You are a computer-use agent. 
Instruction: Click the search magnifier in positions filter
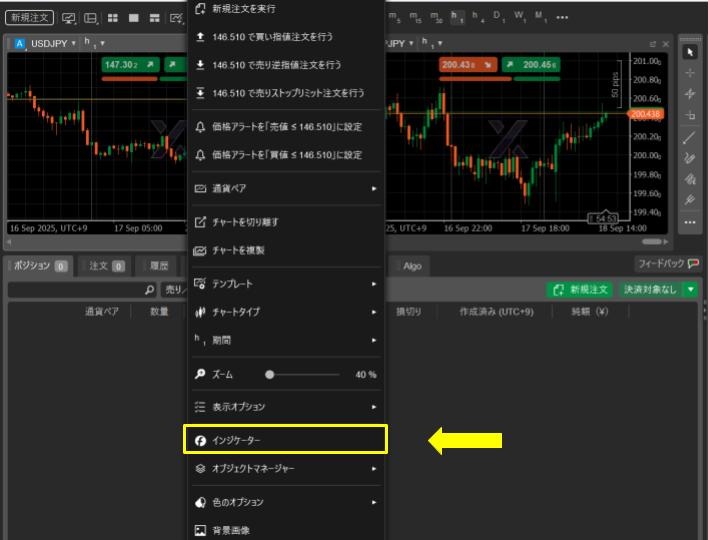[150, 290]
